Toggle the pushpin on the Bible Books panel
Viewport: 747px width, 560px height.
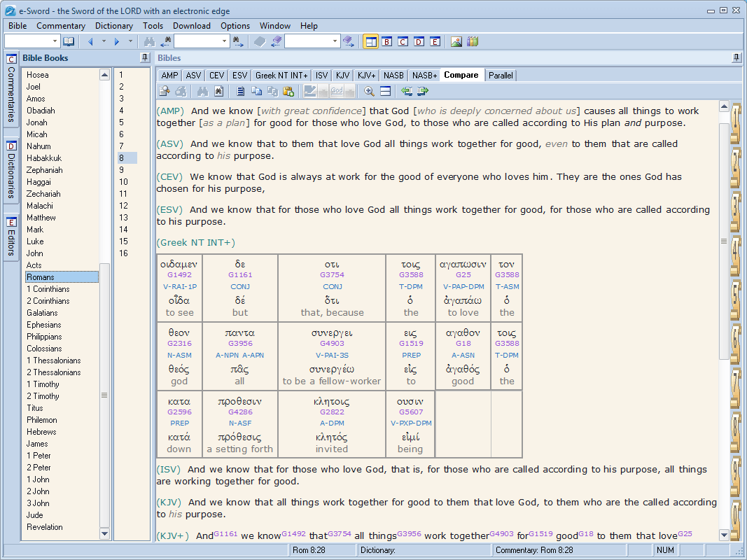click(x=145, y=57)
